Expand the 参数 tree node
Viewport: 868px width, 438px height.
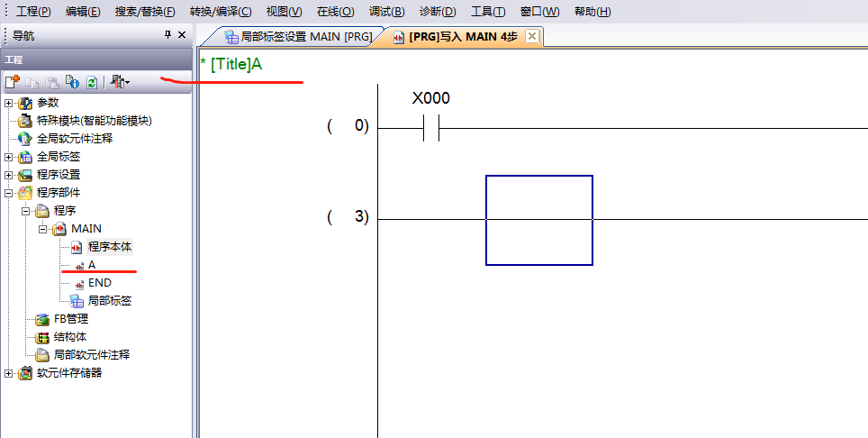tap(9, 103)
